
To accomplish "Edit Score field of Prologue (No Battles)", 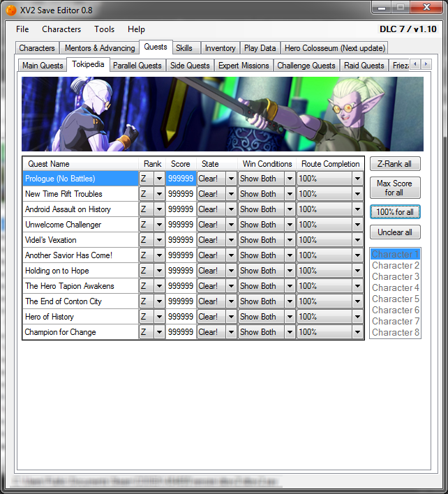I will coord(181,179).
